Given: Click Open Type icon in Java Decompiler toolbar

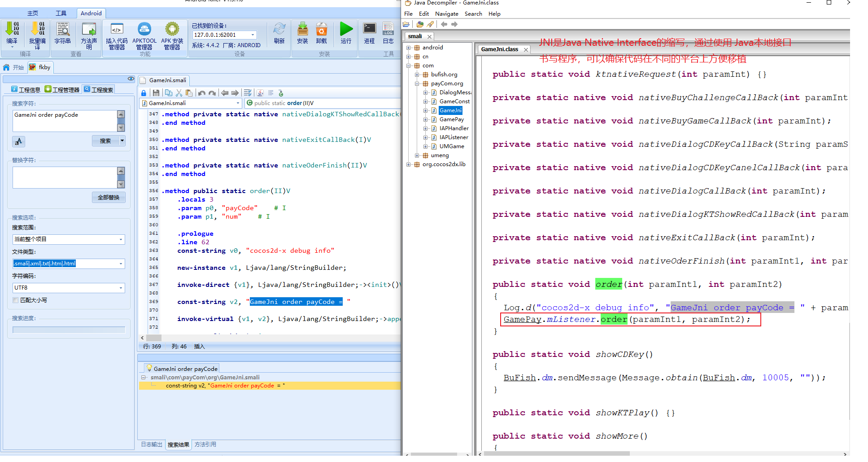Looking at the screenshot, I should [420, 24].
